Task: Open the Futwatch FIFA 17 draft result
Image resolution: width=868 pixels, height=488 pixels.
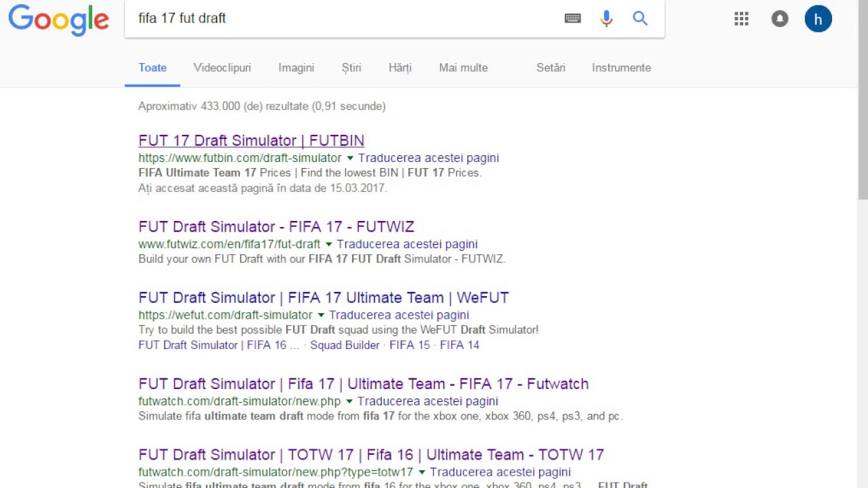Action: pyautogui.click(x=363, y=384)
